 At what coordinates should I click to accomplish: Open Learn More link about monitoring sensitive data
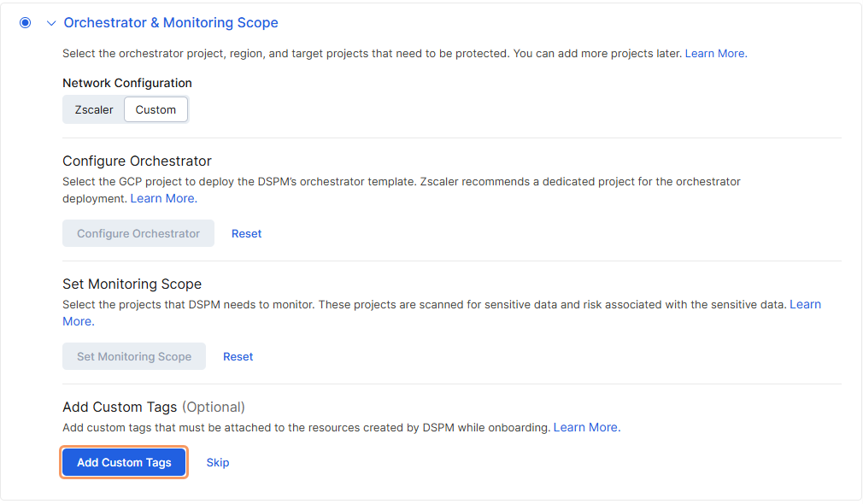pos(804,305)
